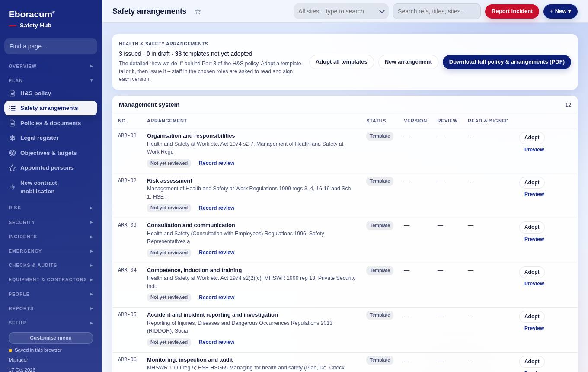Expand the Incidents sidebar section

51,237
